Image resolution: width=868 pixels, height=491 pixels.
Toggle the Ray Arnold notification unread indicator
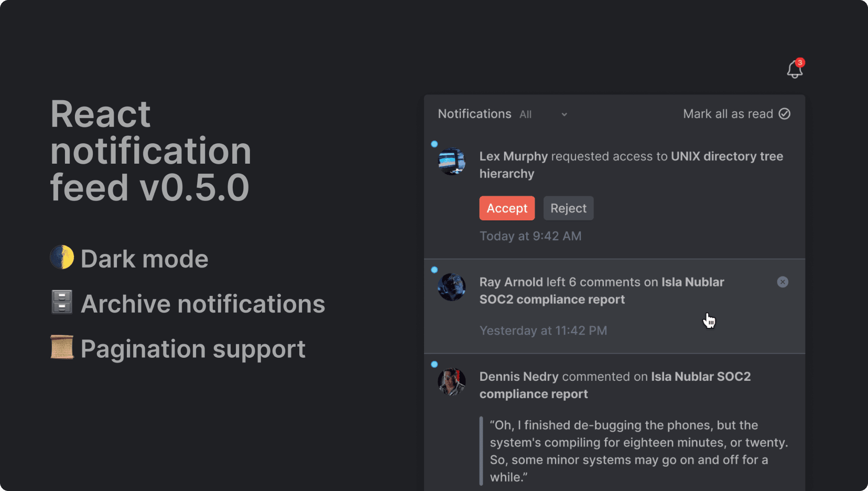435,270
